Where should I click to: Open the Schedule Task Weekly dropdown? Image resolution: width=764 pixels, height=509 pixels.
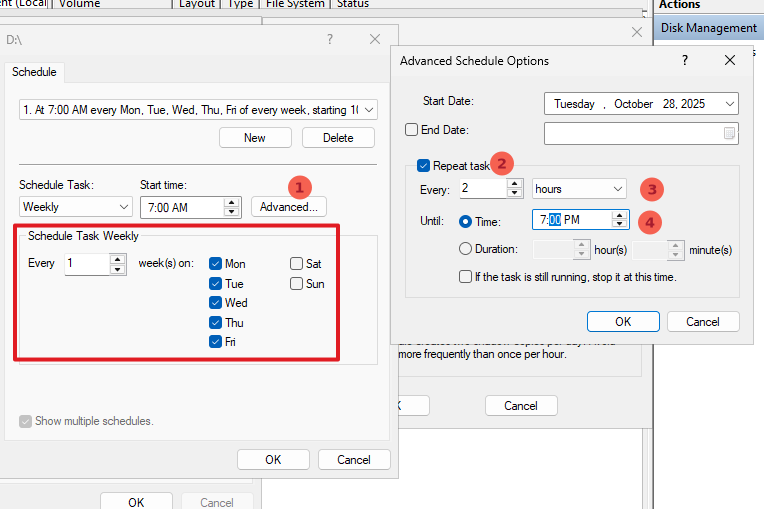click(x=76, y=207)
